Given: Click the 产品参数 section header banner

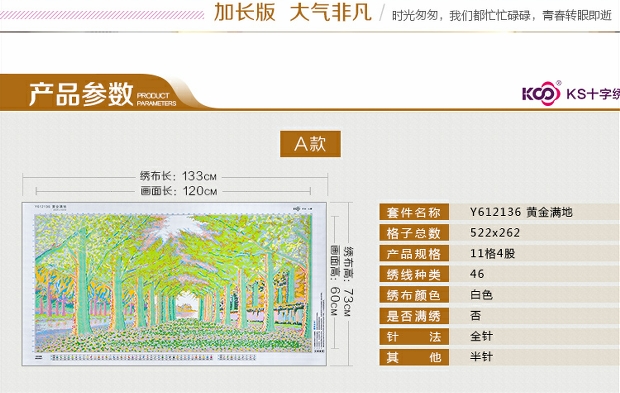Looking at the screenshot, I should pyautogui.click(x=103, y=94).
